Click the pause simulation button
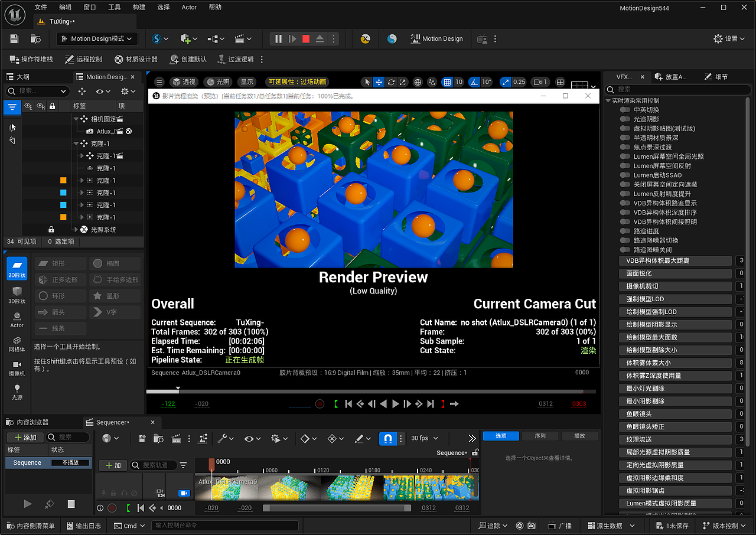Image resolution: width=756 pixels, height=535 pixels. point(278,39)
